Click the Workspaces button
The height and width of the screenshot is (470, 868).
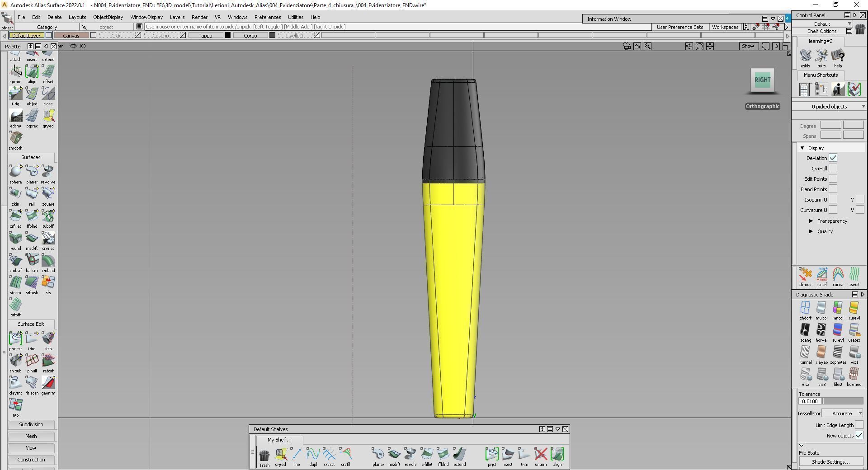pyautogui.click(x=725, y=27)
